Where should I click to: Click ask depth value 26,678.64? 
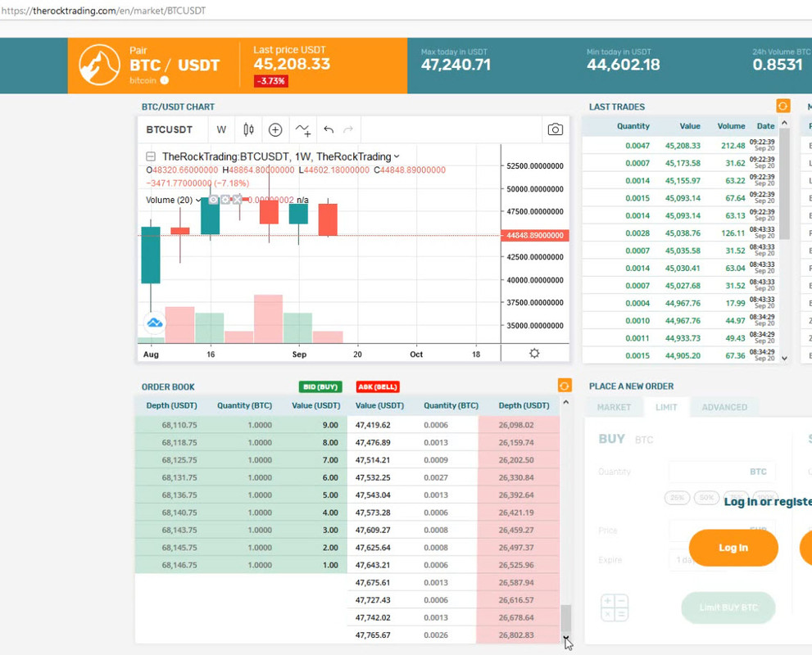coord(516,617)
